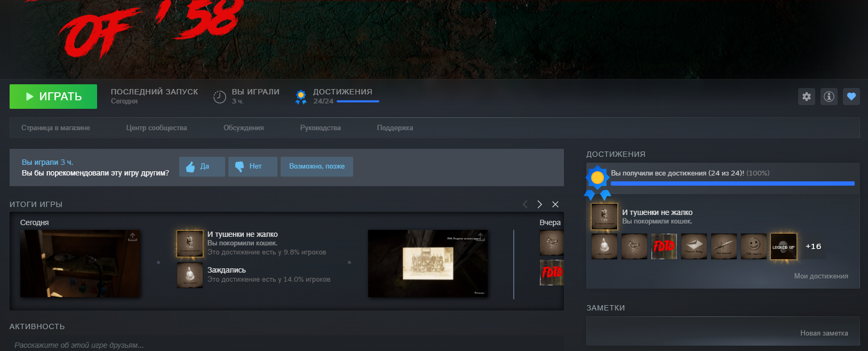This screenshot has width=868, height=351.
Task: Select red FDTD achievement in panel row
Action: coord(664,246)
